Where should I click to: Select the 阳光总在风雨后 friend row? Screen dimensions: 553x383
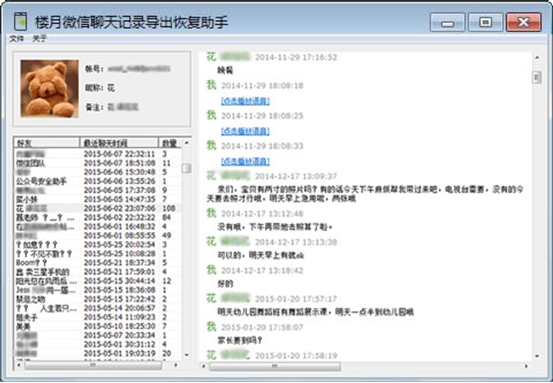pos(98,281)
